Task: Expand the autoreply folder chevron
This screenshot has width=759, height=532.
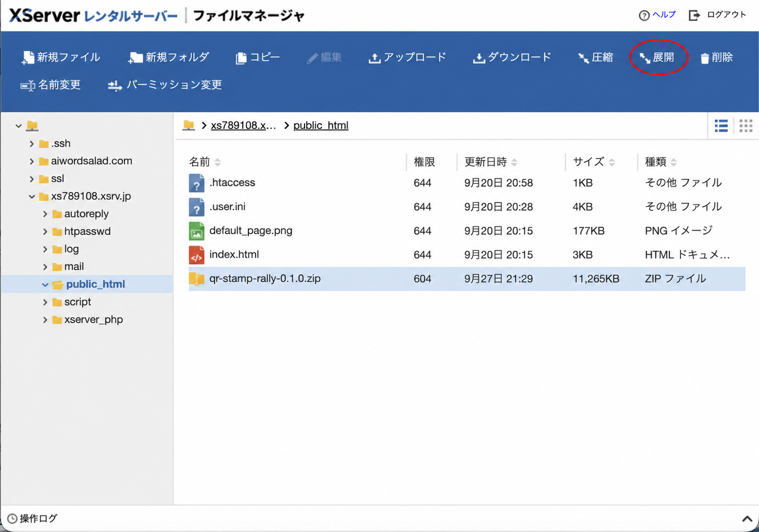Action: tap(45, 214)
